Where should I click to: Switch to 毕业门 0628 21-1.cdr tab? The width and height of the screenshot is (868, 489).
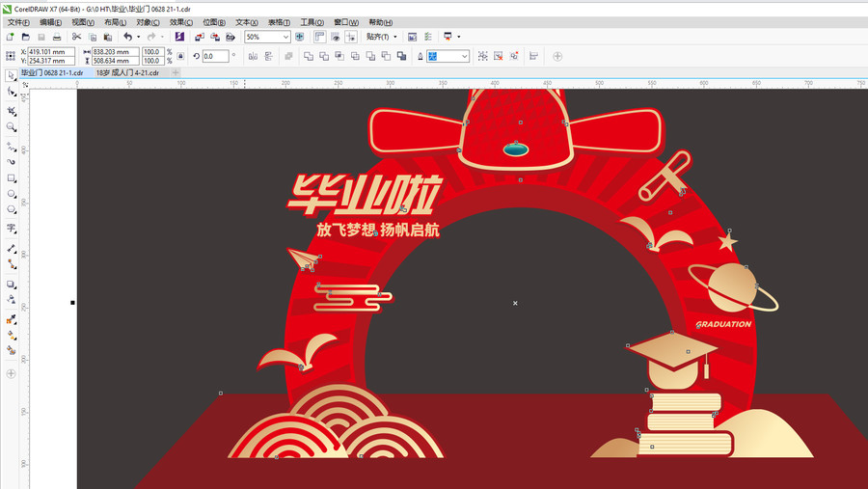[x=52, y=72]
